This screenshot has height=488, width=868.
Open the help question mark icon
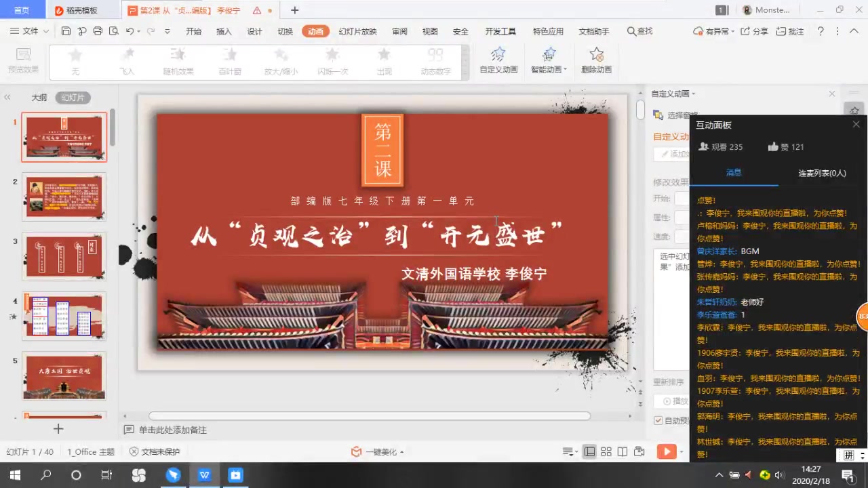pos(821,31)
